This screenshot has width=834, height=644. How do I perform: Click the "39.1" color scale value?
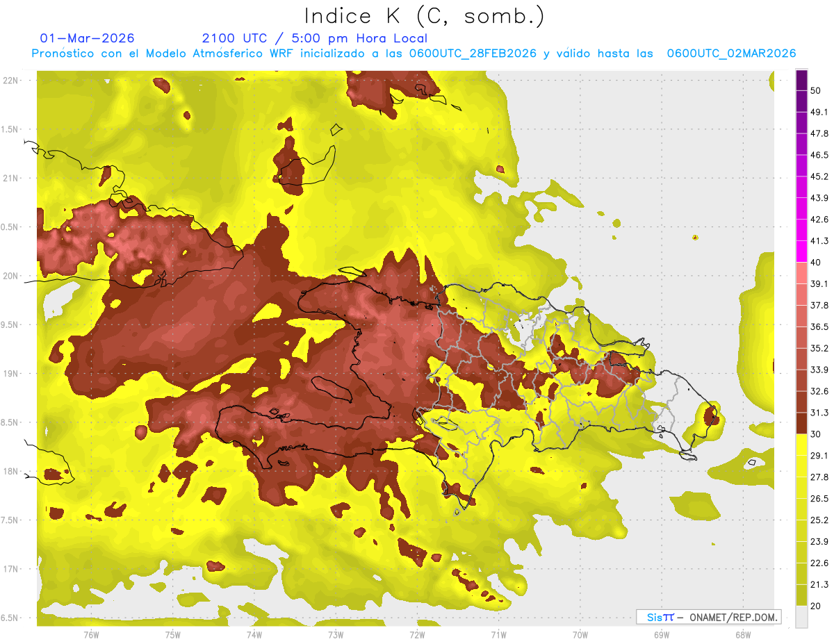pyautogui.click(x=819, y=283)
